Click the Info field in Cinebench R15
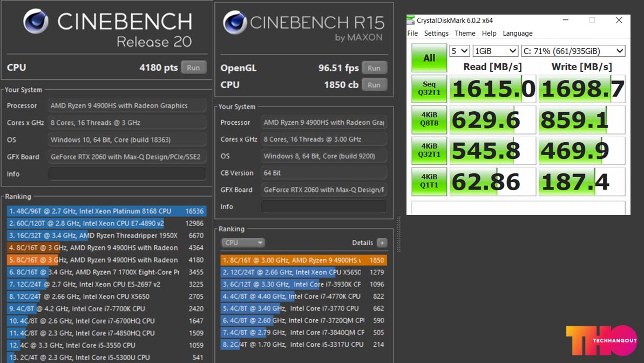Viewport: 644px width, 363px height. pos(324,206)
